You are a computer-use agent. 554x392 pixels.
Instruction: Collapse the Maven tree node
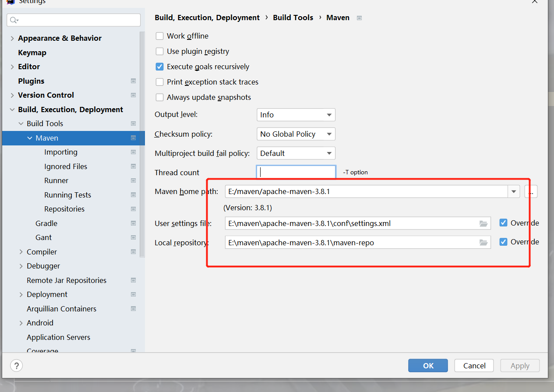click(30, 138)
